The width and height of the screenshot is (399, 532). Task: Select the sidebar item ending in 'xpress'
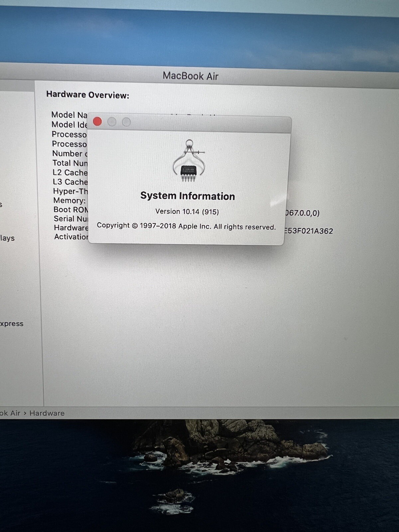(x=12, y=324)
